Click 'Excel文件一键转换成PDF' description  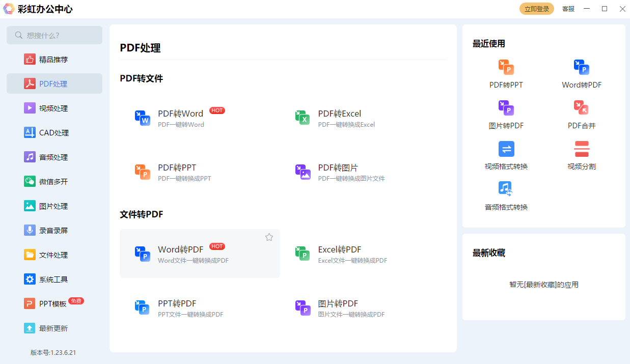(x=352, y=260)
